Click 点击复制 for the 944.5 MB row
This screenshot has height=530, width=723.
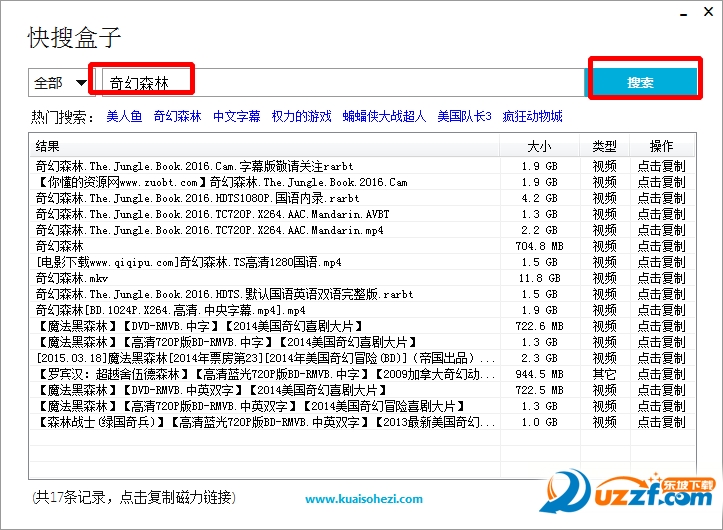662,374
